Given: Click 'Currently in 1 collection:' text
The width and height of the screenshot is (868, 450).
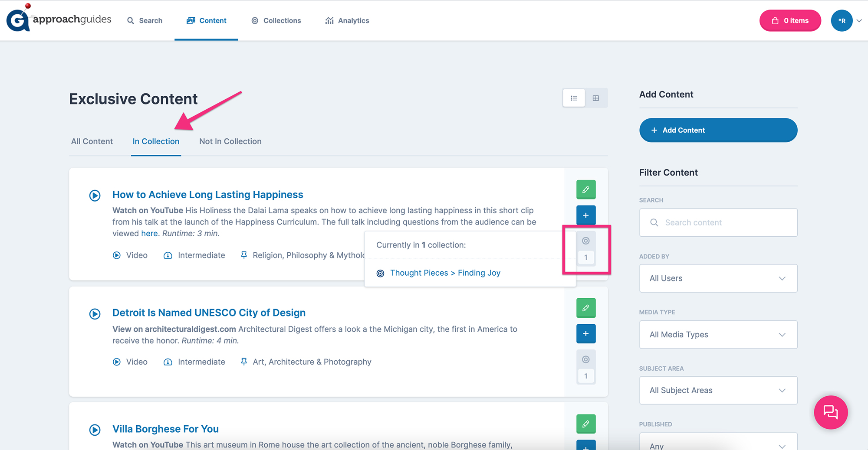Looking at the screenshot, I should (x=421, y=245).
